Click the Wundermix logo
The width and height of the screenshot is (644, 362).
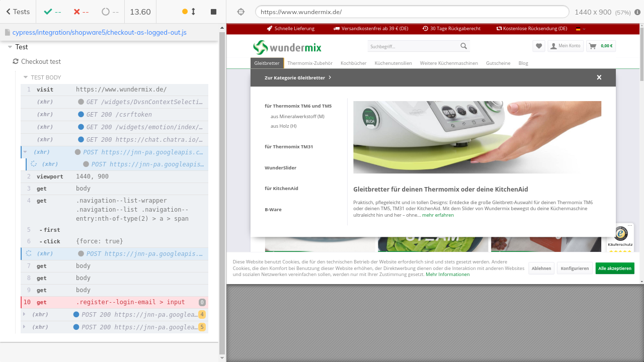point(287,47)
